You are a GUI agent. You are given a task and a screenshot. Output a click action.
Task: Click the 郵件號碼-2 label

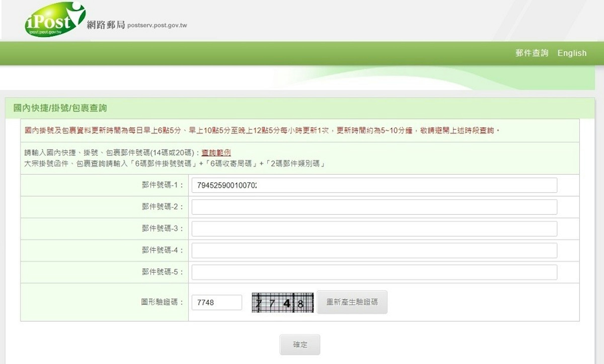click(x=163, y=207)
